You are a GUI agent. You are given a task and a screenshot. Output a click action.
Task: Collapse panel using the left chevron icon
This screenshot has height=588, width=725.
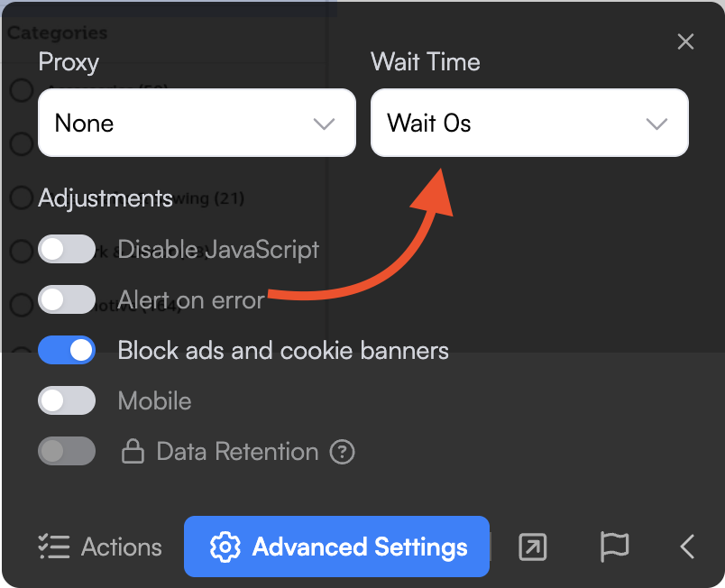click(x=687, y=547)
